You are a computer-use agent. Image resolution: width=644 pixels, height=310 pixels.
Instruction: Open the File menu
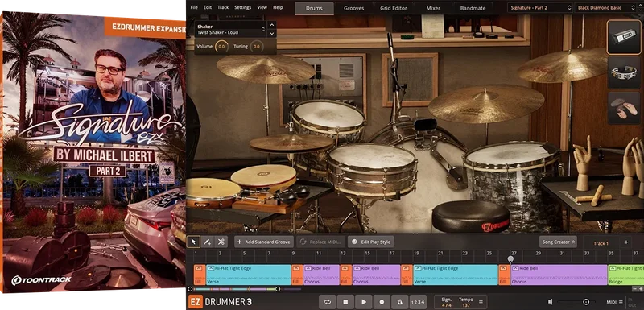[x=194, y=7]
